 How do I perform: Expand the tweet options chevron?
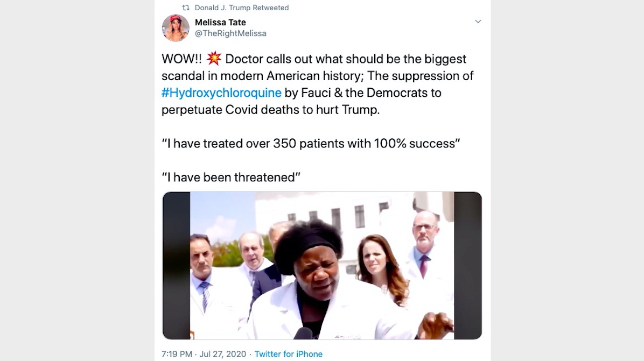pyautogui.click(x=478, y=22)
